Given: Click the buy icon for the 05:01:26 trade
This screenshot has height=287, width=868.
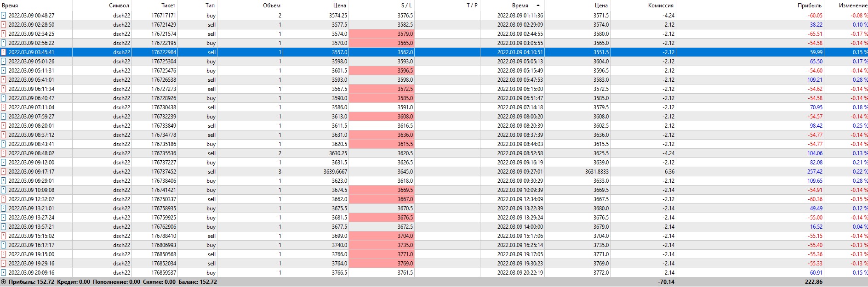Looking at the screenshot, I should pos(4,62).
